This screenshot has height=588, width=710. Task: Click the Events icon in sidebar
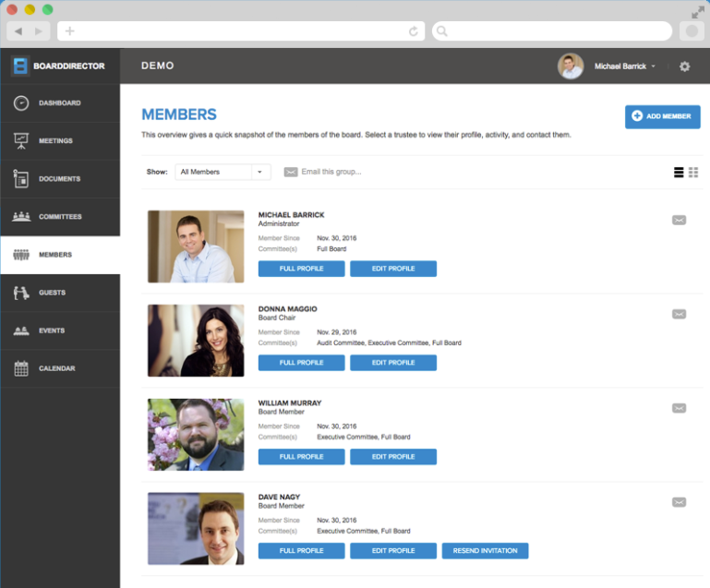[21, 330]
